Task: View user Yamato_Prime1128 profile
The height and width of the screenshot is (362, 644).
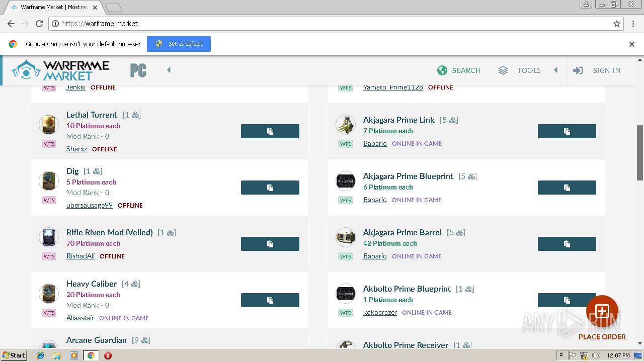Action: point(393,87)
